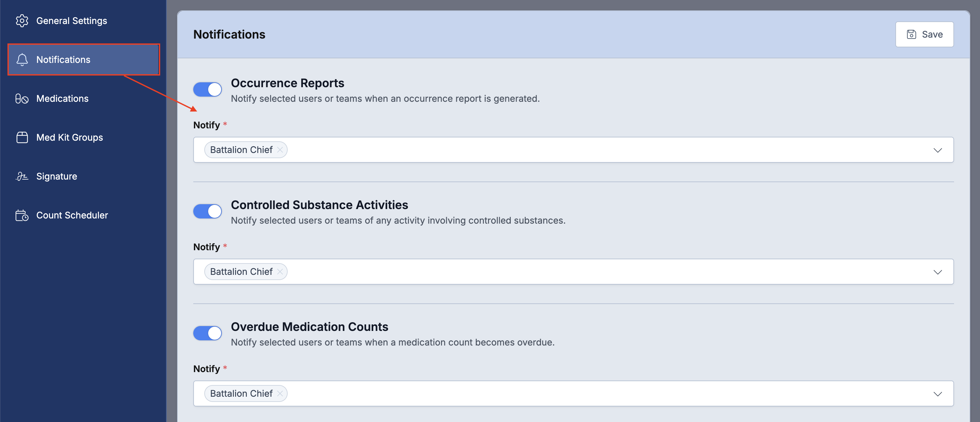
Task: Open General Settings in the sidebar
Action: pos(84,20)
